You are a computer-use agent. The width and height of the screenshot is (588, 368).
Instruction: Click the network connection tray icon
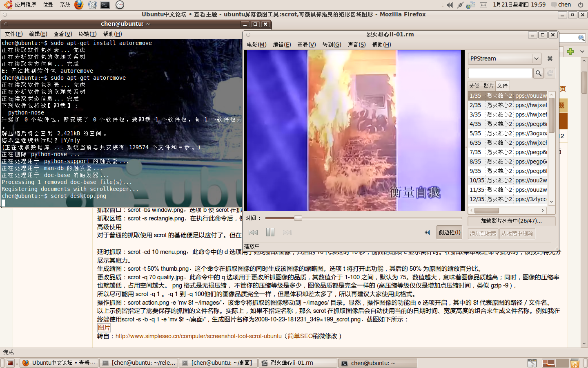point(460,5)
